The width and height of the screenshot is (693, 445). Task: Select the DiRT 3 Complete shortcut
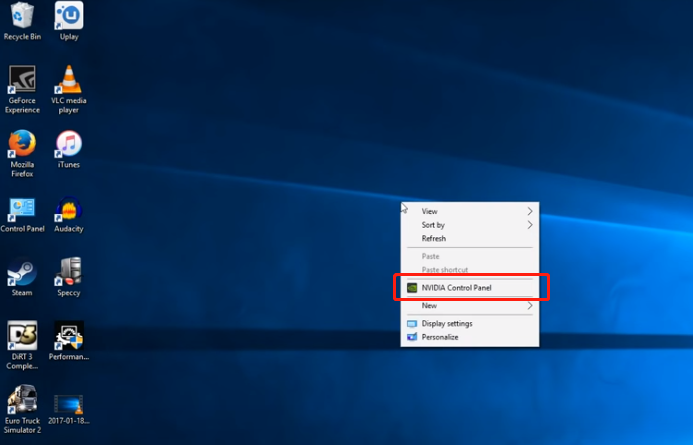tap(22, 345)
